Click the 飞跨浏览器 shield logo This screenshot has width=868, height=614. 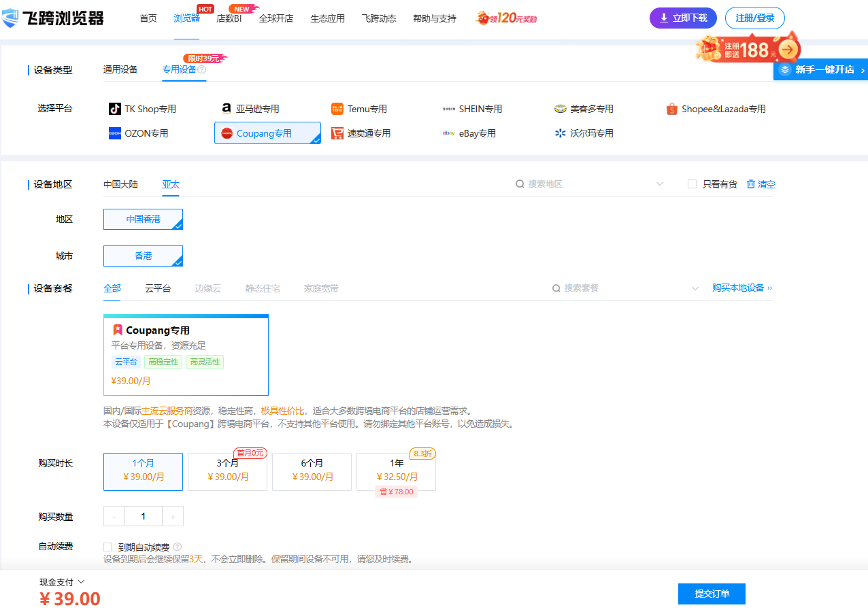[10, 18]
